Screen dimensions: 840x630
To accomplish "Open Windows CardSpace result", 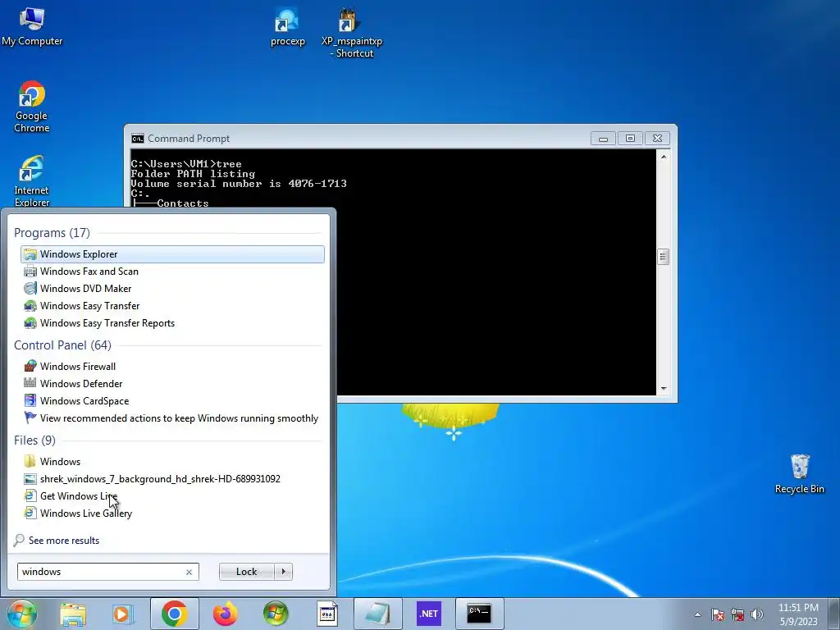I will pos(172,400).
